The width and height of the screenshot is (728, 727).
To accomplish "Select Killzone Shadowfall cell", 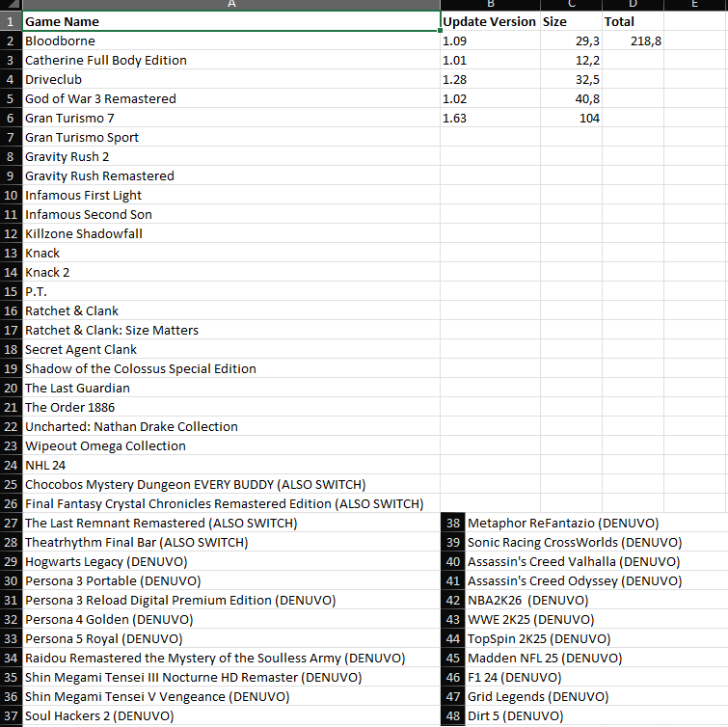I will click(x=231, y=233).
